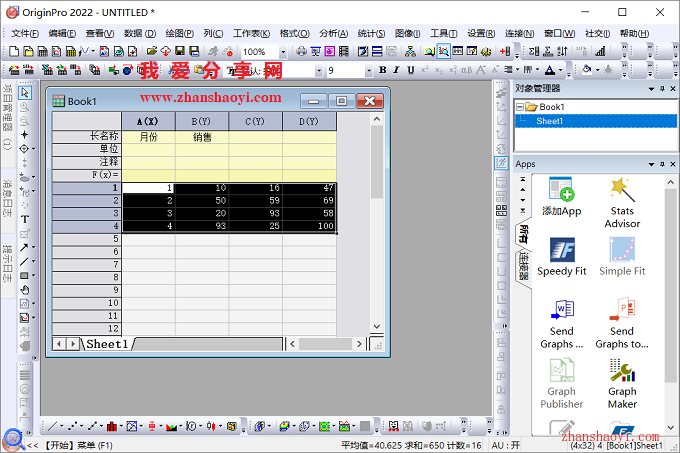
Task: Select Sheet1 in Object Manager tree
Action: coord(549,121)
